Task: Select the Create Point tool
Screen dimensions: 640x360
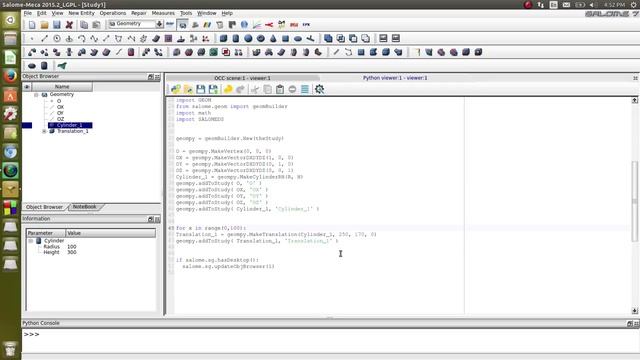Action: pos(32,39)
